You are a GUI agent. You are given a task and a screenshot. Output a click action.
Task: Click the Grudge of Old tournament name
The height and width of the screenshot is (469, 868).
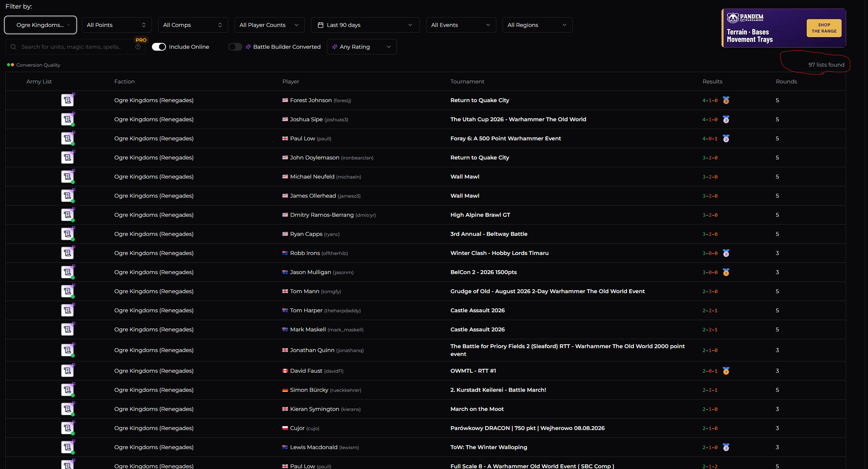[547, 291]
